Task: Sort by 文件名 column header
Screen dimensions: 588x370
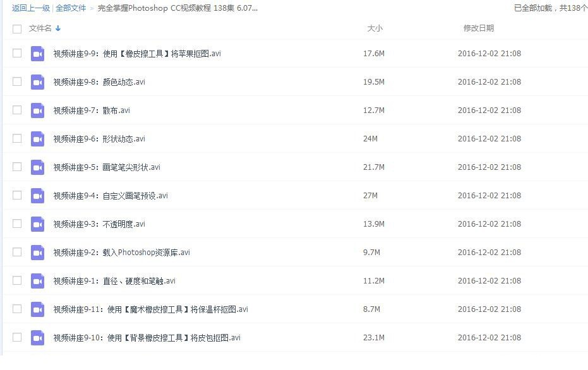Action: click(40, 28)
